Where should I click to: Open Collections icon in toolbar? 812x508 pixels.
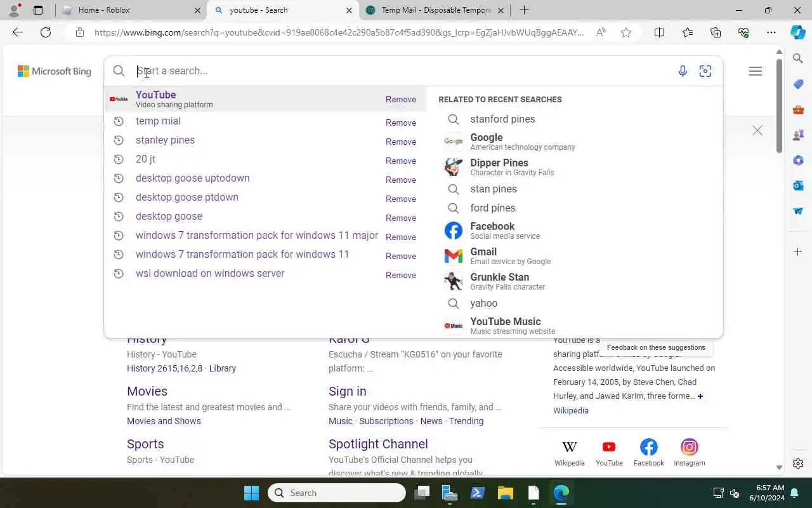click(716, 32)
